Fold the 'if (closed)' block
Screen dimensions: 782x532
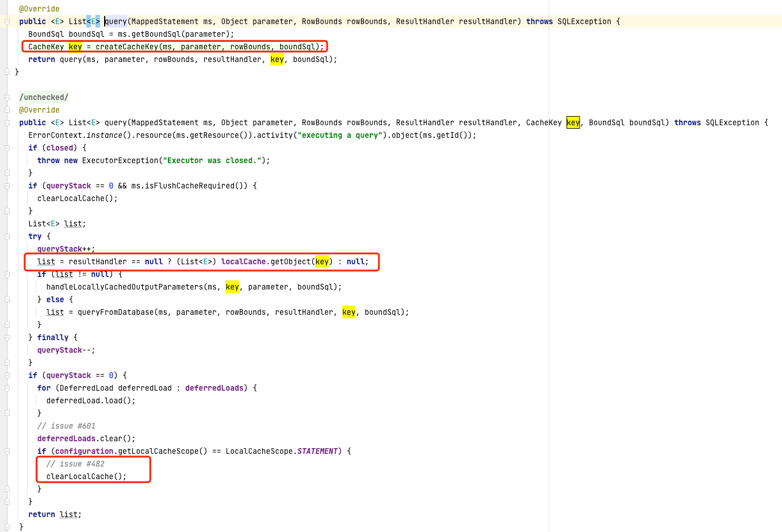(7, 148)
